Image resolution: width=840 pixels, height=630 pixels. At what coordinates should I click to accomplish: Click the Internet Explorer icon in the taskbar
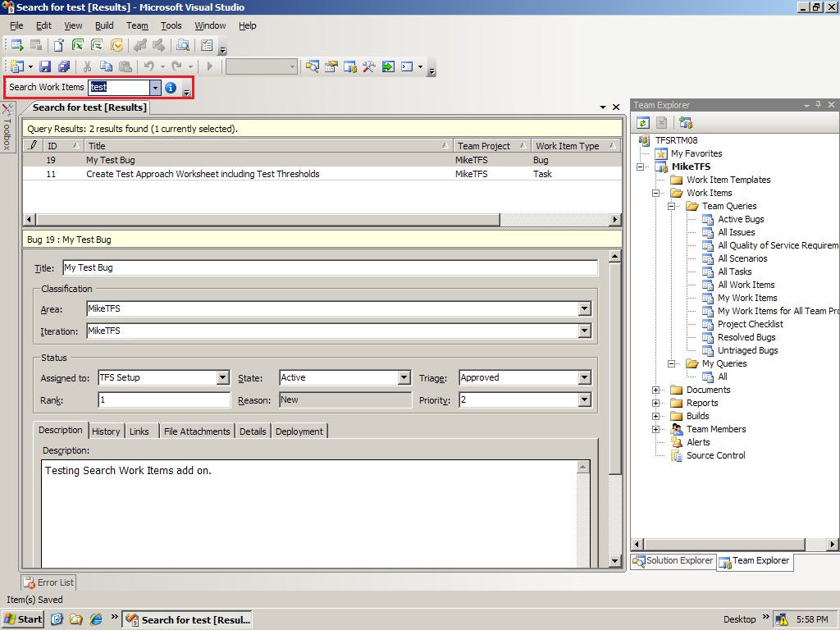pos(96,619)
